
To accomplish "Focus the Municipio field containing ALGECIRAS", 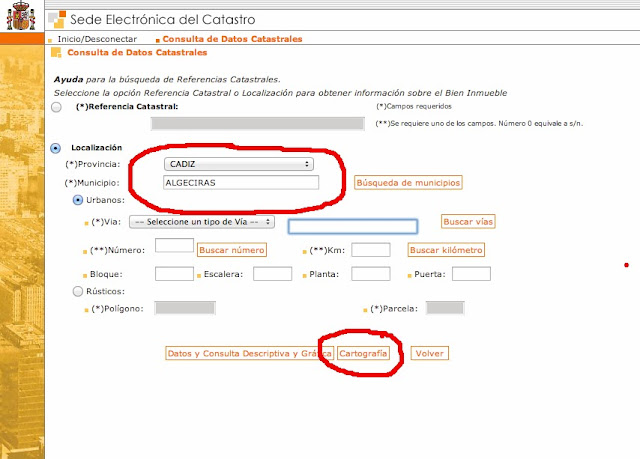I will [241, 182].
